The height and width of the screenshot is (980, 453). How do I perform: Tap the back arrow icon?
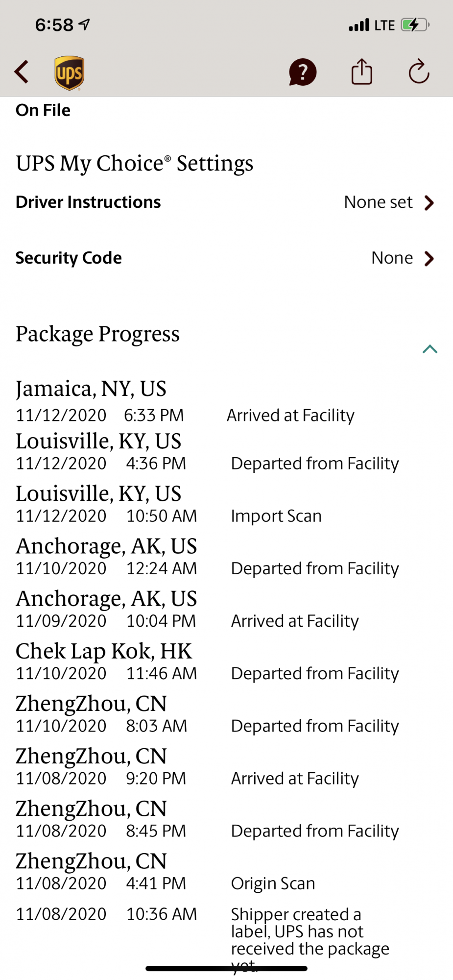[x=22, y=73]
